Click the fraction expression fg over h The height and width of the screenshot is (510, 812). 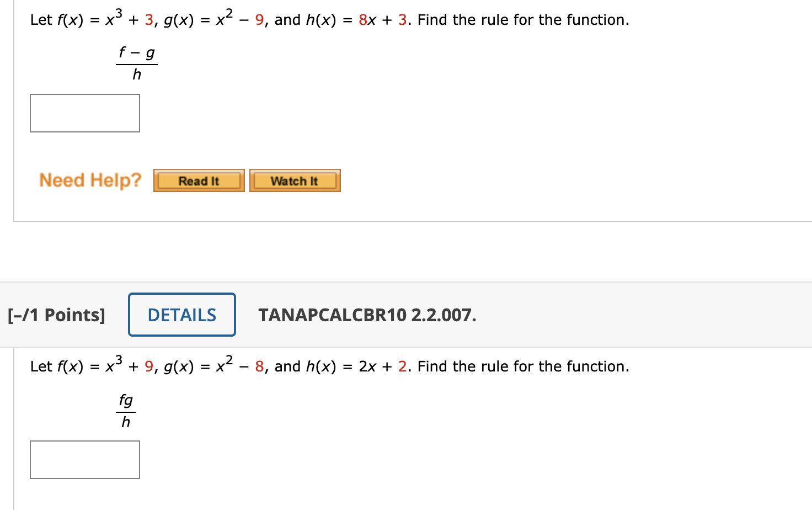coord(125,410)
